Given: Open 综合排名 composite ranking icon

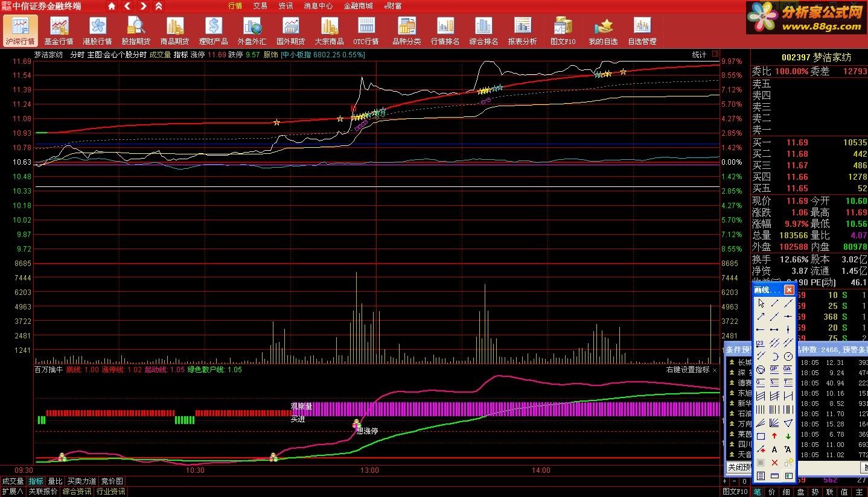Looking at the screenshot, I should (483, 30).
